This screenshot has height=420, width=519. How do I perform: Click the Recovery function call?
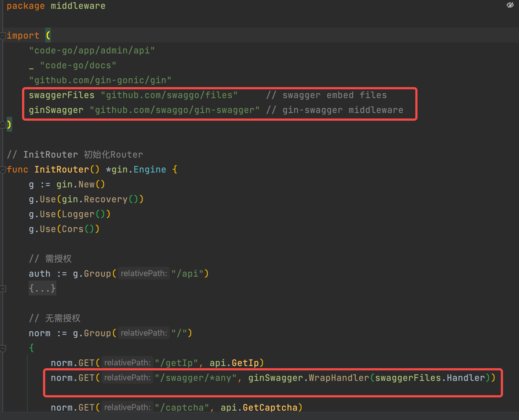[106, 199]
